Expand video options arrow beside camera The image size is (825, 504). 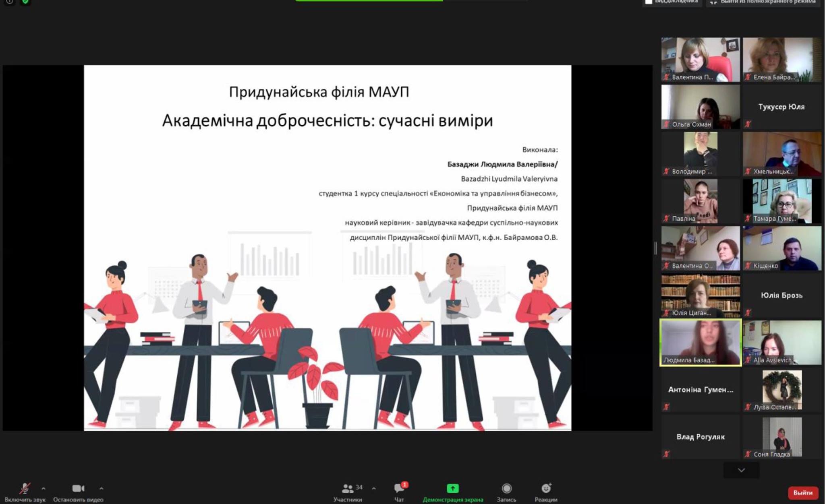(102, 488)
